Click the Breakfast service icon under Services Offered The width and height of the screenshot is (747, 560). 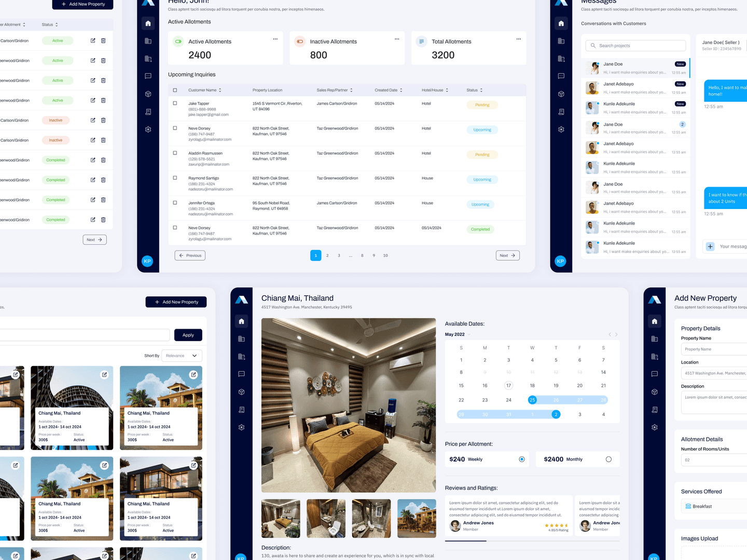(x=688, y=507)
